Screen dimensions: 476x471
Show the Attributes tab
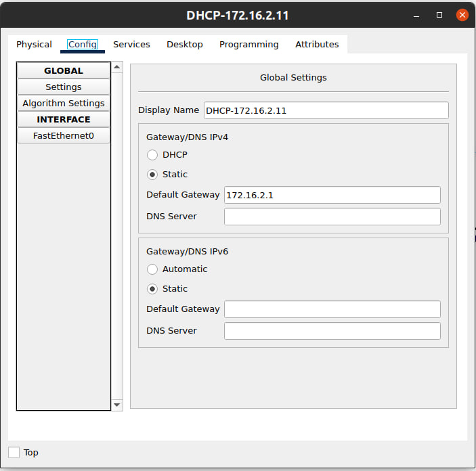pos(317,44)
